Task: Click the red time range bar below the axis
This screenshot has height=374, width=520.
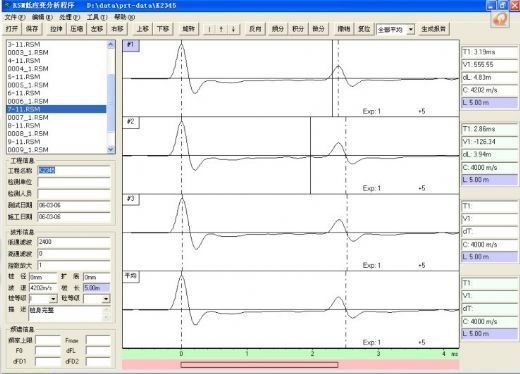Action: pos(259,365)
